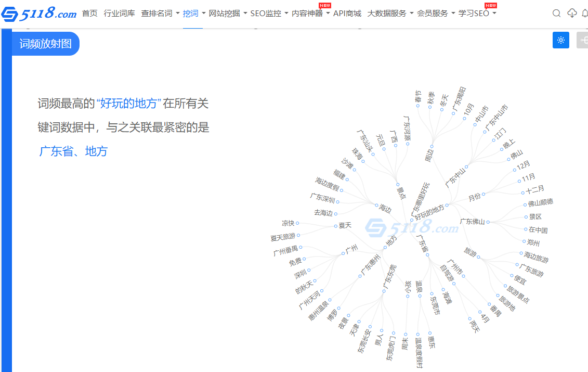Select the 广东揭阳 leaf node
This screenshot has width=588, height=372.
[x=460, y=99]
